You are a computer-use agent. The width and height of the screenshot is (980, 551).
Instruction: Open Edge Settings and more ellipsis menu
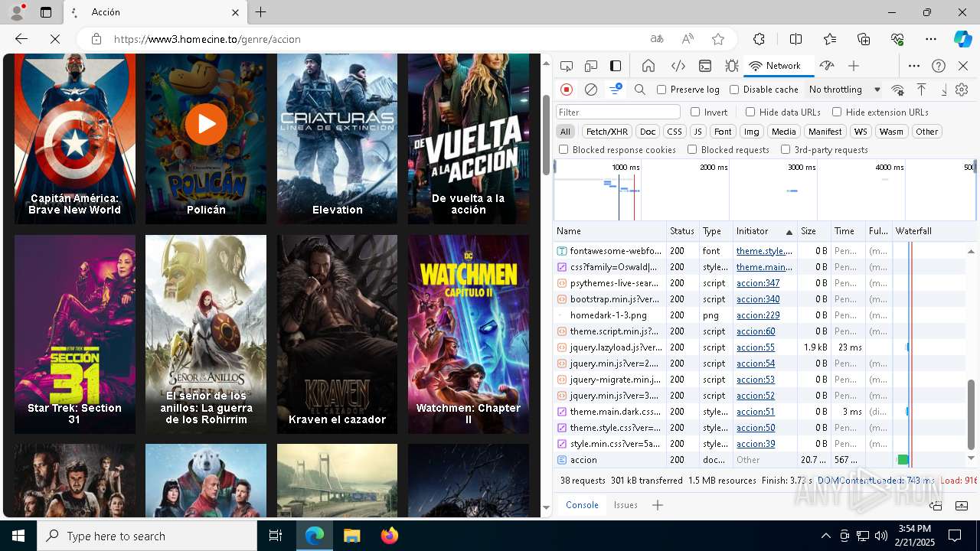click(x=931, y=39)
